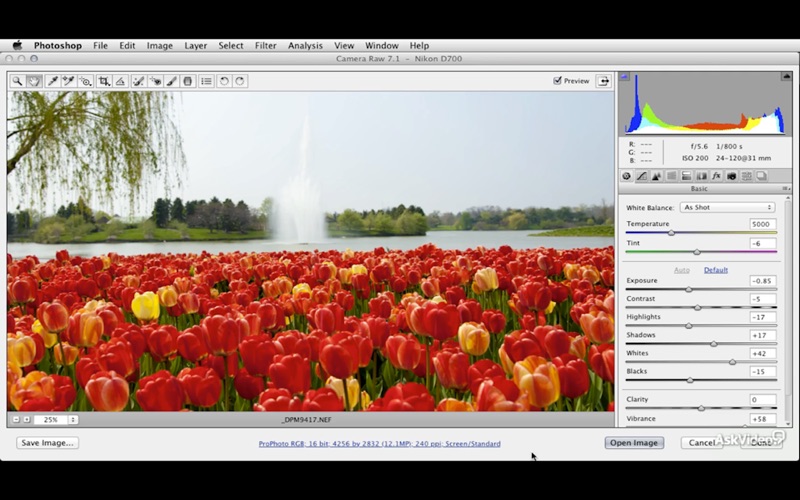Toggle full screen mode icon
The height and width of the screenshot is (500, 800).
pos(603,81)
